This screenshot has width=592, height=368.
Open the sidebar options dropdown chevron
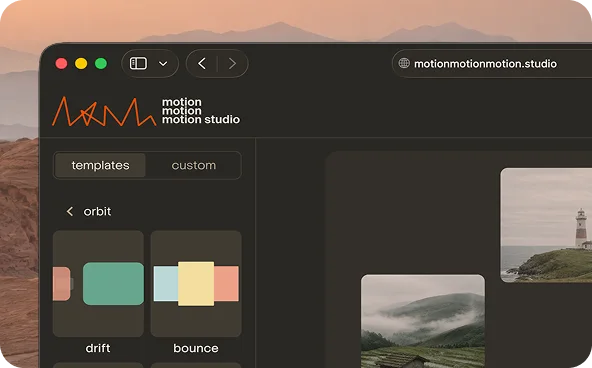[163, 64]
